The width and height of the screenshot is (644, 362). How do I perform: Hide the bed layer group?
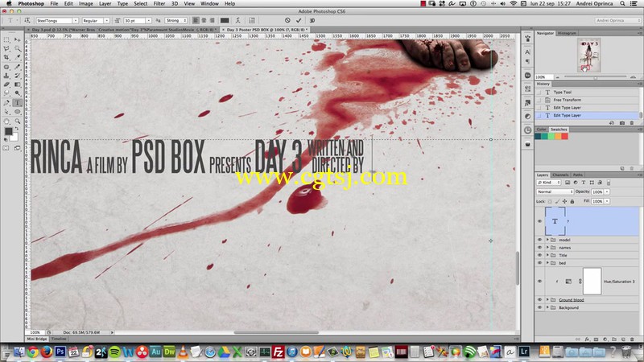click(539, 263)
